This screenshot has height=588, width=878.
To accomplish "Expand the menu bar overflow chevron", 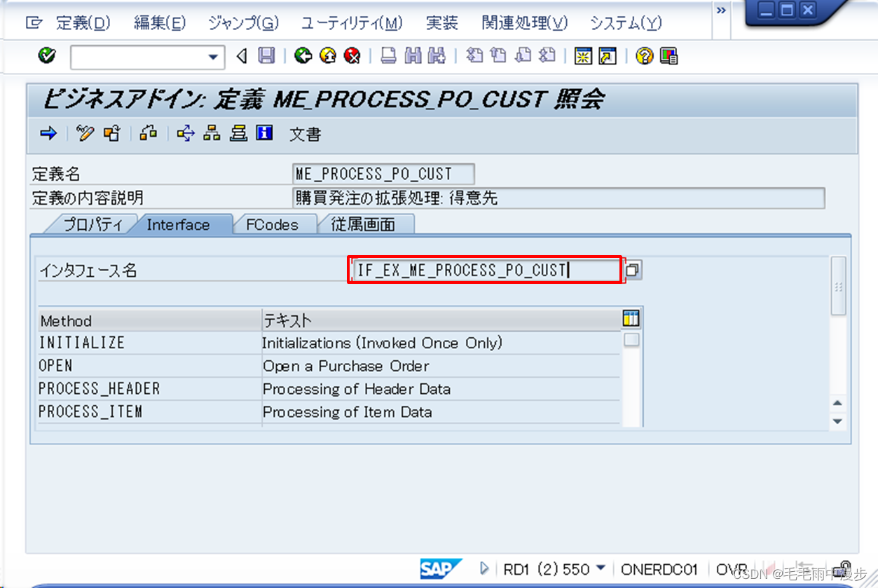I will 721,11.
